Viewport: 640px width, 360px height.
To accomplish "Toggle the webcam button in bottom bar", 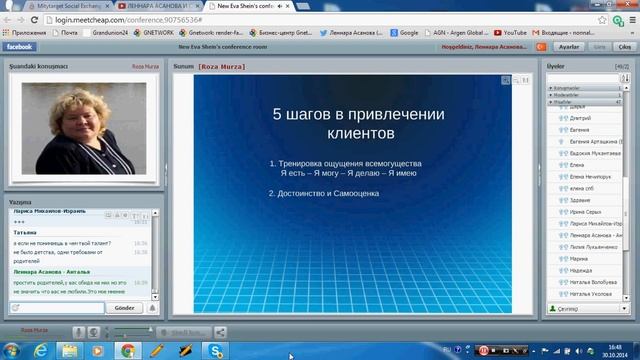I will point(93,333).
